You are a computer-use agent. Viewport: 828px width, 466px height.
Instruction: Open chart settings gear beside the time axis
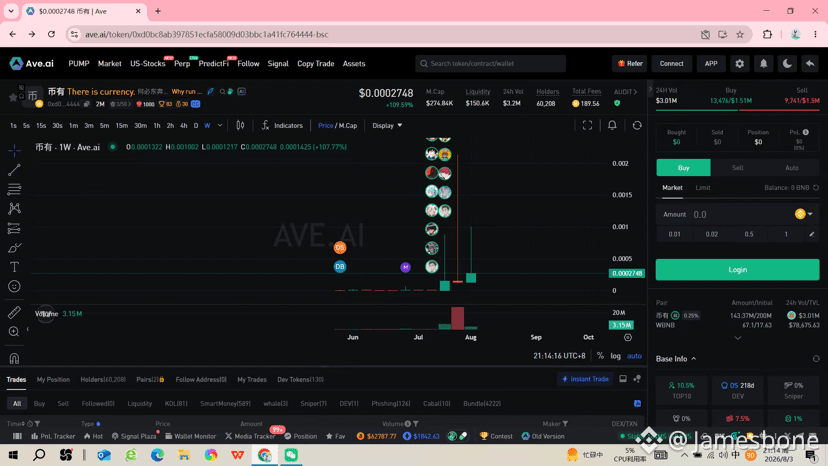coord(628,337)
